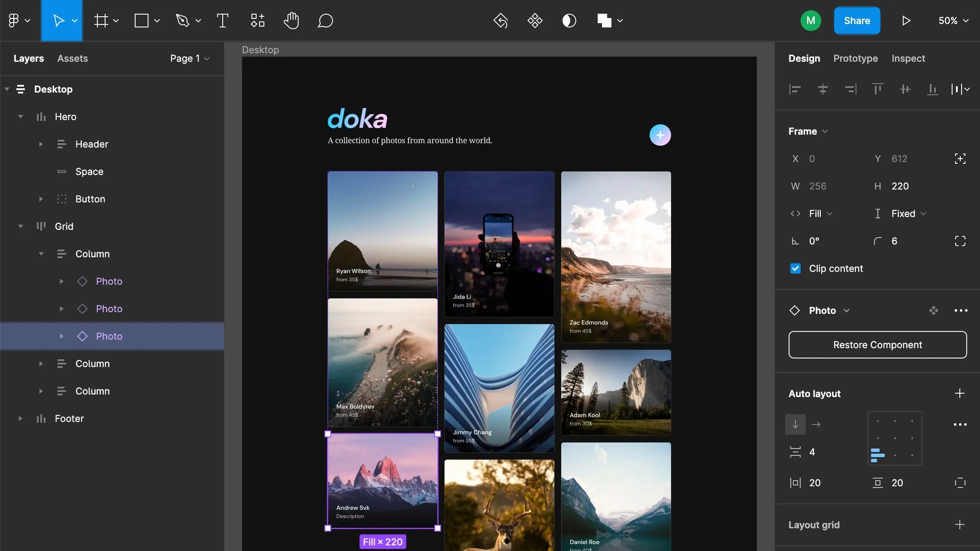Click Restore Component button

tap(878, 344)
